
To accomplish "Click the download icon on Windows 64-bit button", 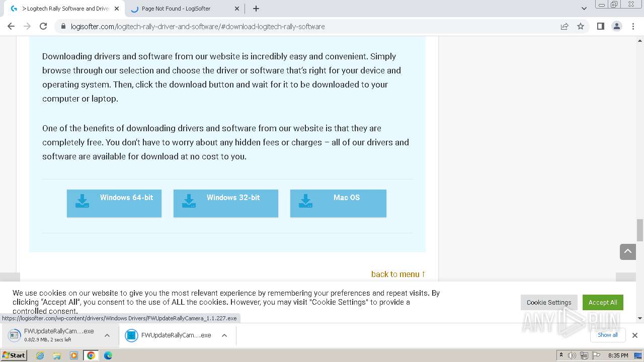I will [82, 201].
